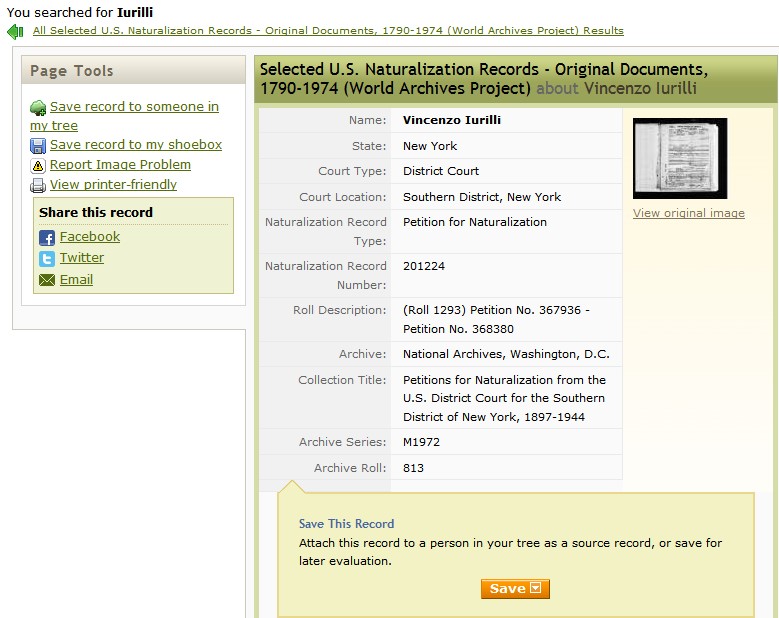Share this record via Email text link

pyautogui.click(x=76, y=280)
